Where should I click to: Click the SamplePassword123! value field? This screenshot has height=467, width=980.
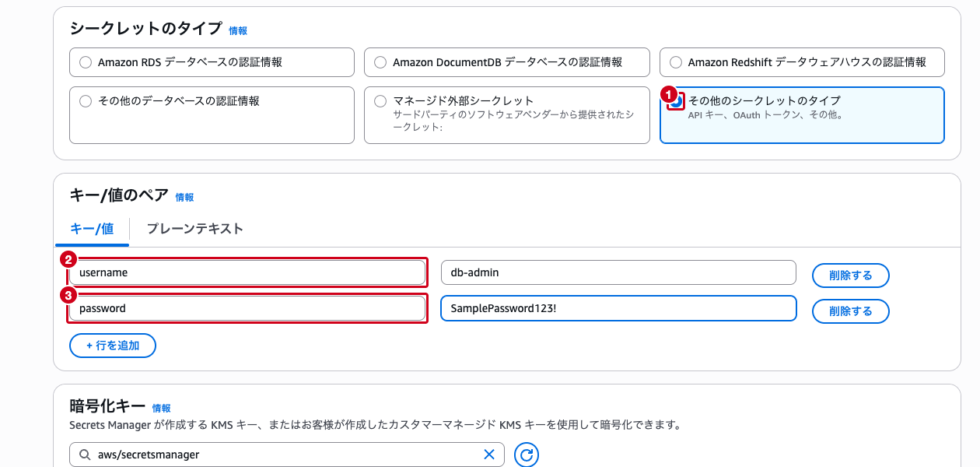point(618,308)
